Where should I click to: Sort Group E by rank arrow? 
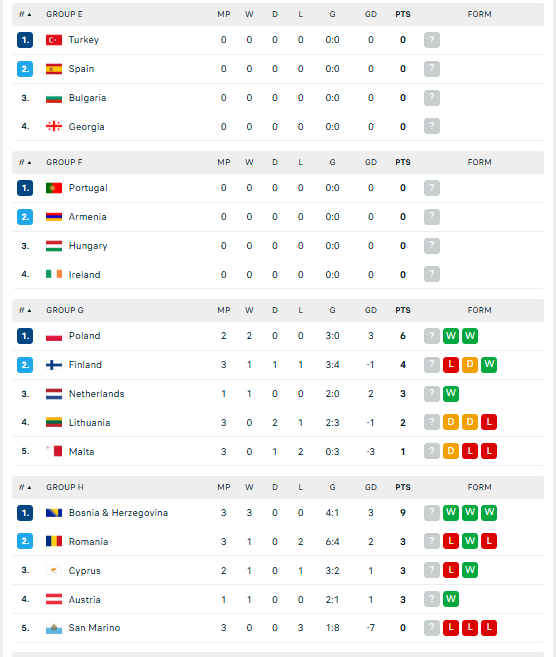[x=25, y=14]
